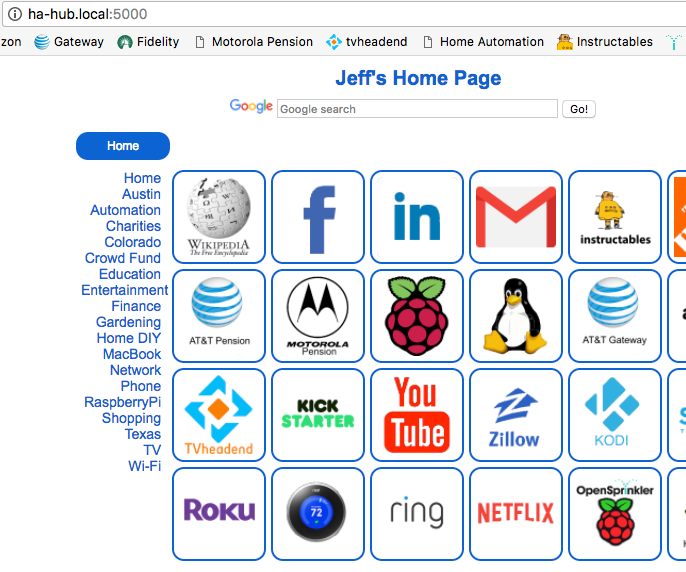This screenshot has width=686, height=572.
Task: Select the Texas category link
Action: (x=143, y=434)
